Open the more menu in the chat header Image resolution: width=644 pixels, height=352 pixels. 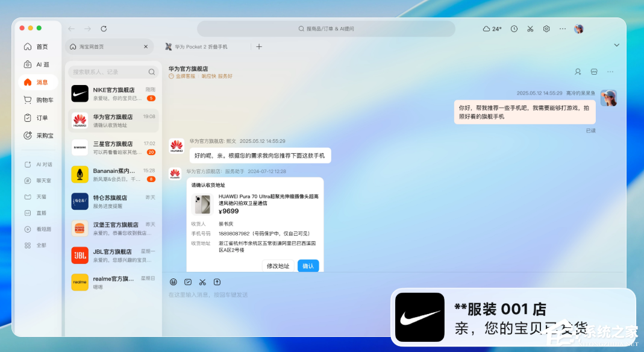[610, 72]
